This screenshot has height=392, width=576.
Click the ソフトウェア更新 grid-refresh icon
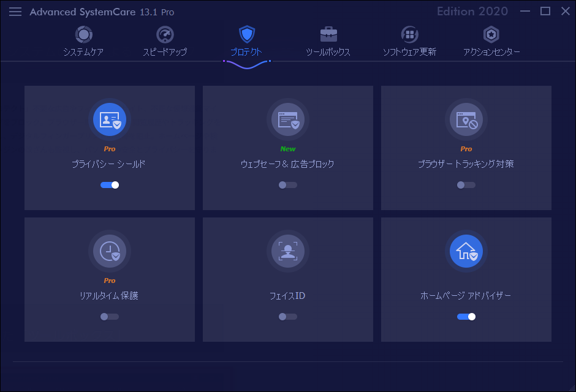409,34
